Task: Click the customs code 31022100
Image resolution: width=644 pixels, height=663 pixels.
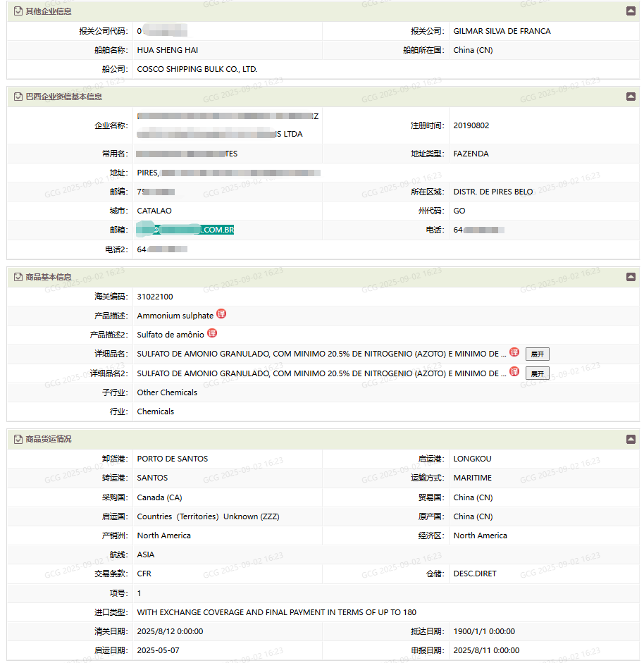Action: pos(155,297)
